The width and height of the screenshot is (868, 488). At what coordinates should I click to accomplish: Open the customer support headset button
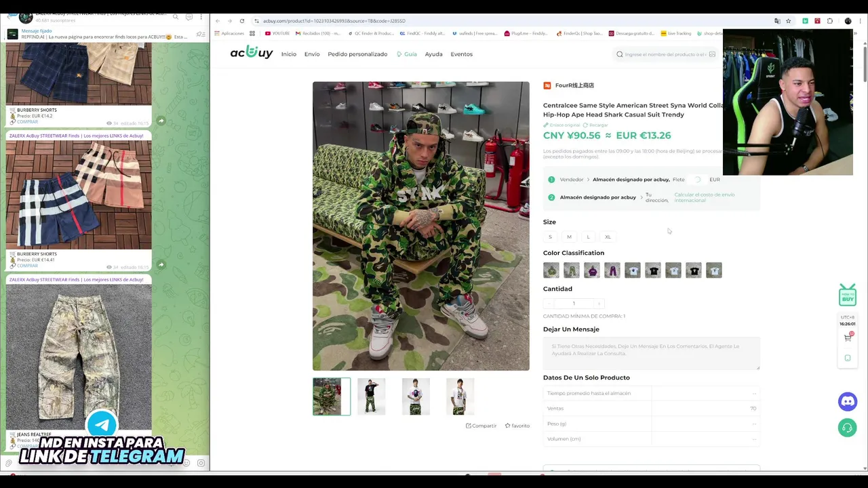click(848, 428)
